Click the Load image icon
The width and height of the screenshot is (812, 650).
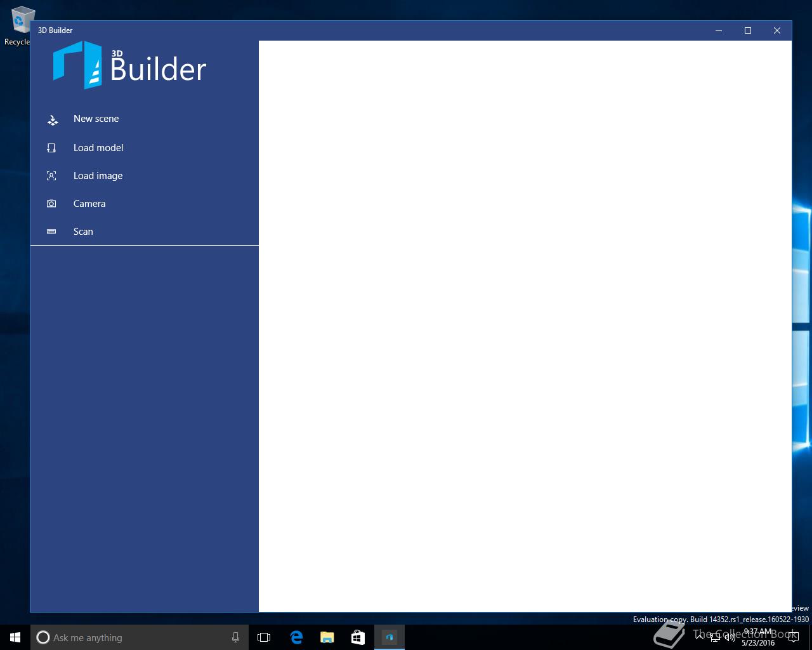(x=51, y=176)
